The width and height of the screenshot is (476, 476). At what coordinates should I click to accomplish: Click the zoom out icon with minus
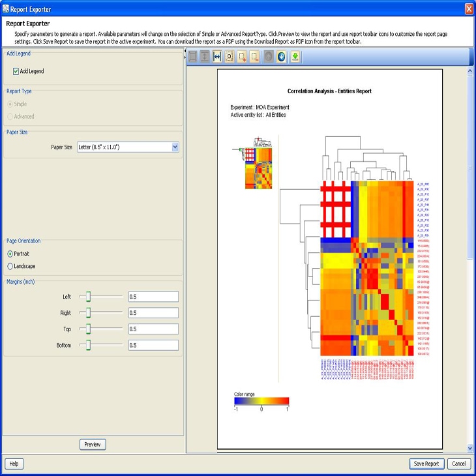click(254, 57)
